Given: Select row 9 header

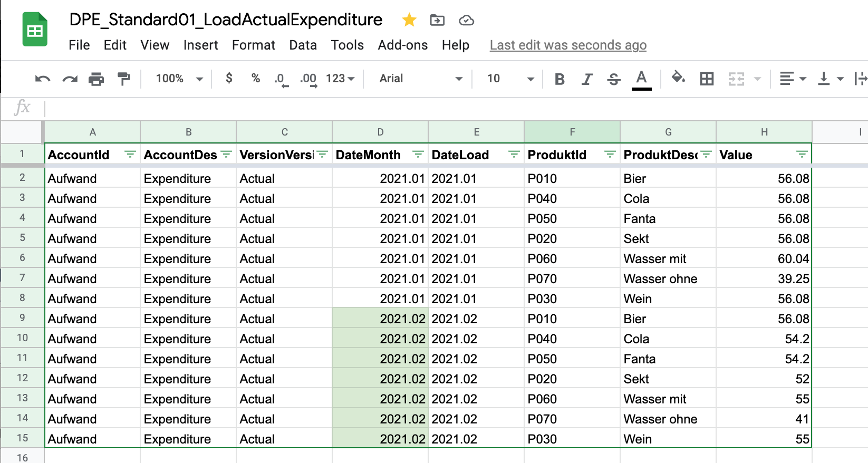Looking at the screenshot, I should [22, 318].
